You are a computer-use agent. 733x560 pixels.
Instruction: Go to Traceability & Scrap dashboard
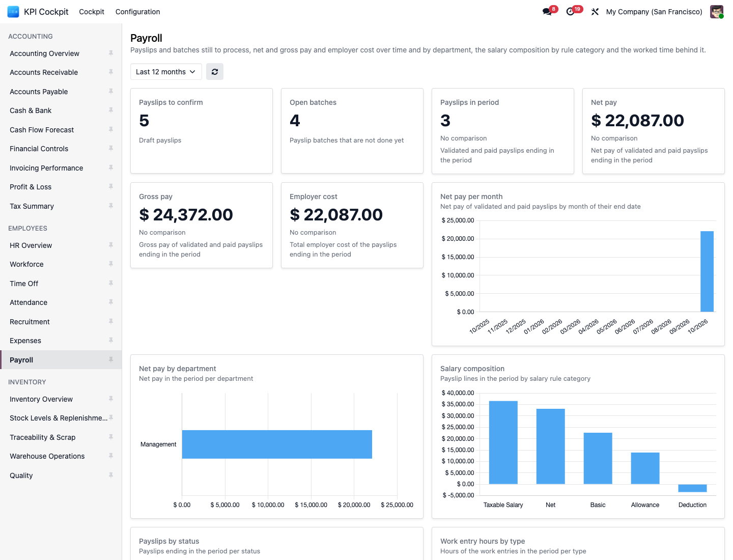[61, 437]
